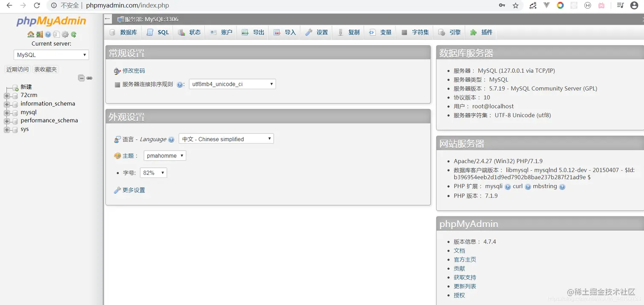644x305 pixels.
Task: Click the Vue devtools extension icon
Action: click(546, 5)
